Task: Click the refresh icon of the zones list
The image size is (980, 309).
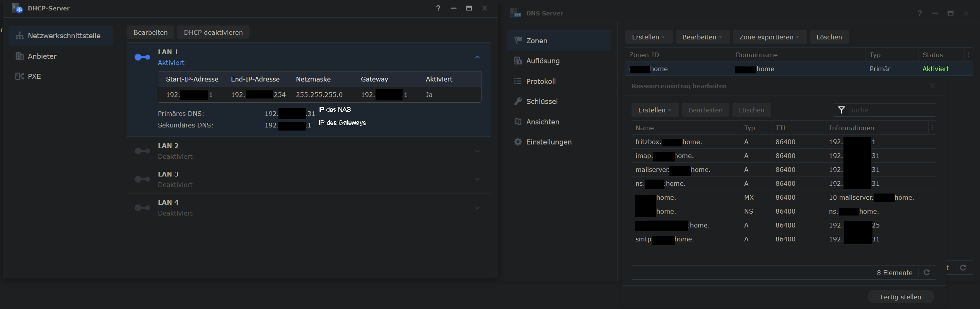Action: pos(963,268)
